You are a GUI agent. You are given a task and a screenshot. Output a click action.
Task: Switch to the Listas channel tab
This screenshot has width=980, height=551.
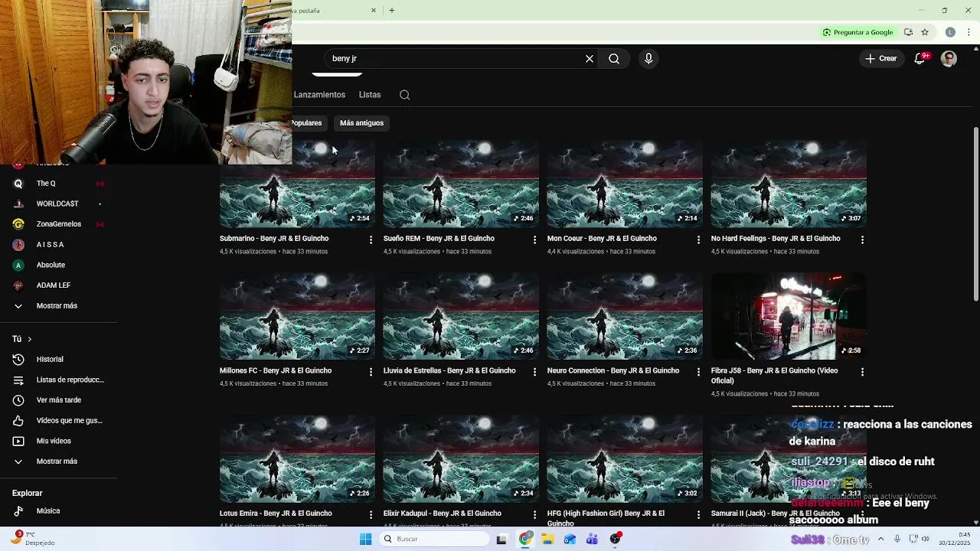(370, 95)
